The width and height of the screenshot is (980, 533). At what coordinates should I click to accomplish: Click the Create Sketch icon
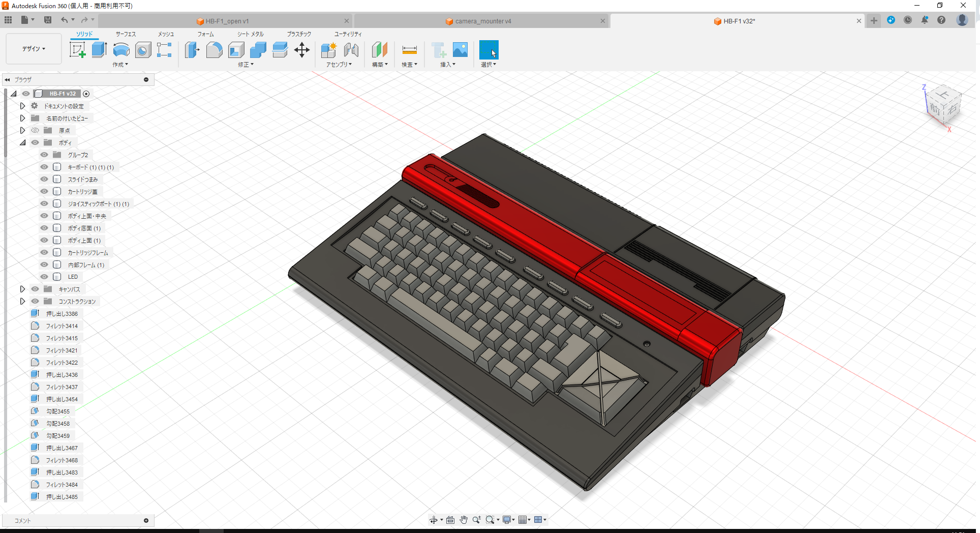tap(78, 50)
